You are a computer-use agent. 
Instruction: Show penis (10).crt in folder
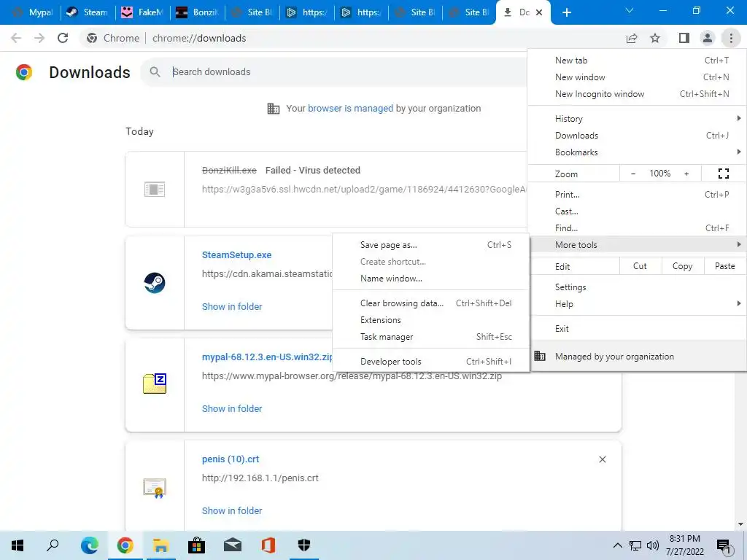232,510
